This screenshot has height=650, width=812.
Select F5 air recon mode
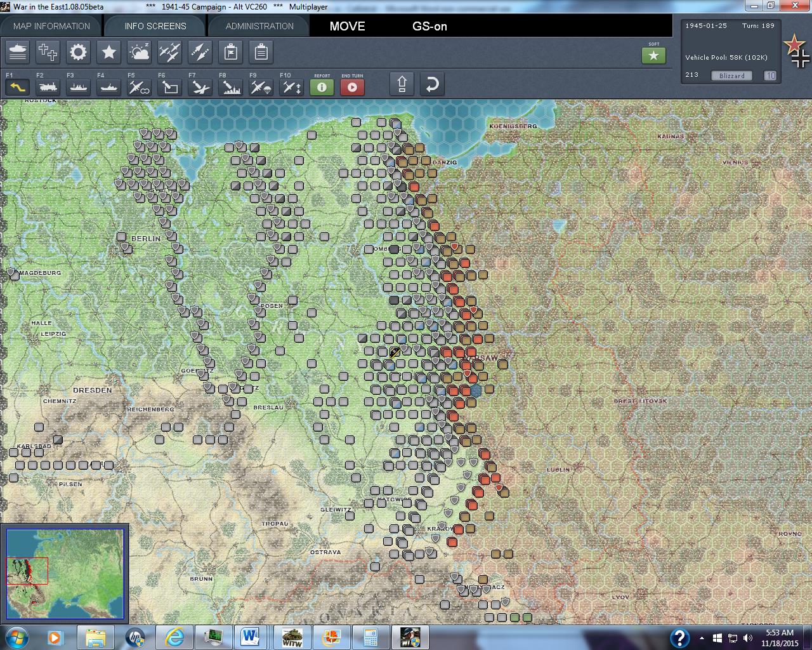pyautogui.click(x=139, y=86)
